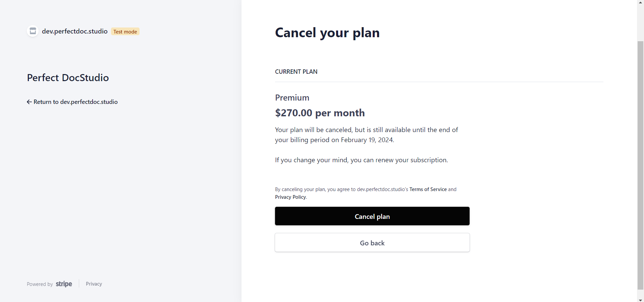Click the storefront icon beside dev.perfectdoc.studio

click(x=33, y=31)
